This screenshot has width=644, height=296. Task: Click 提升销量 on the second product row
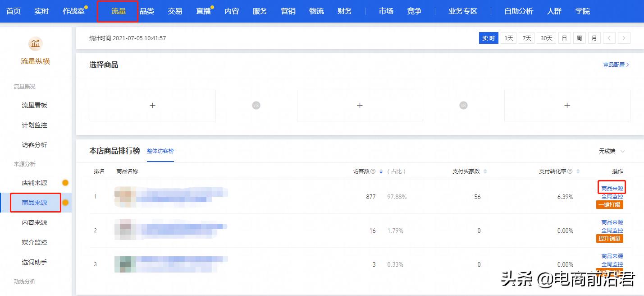click(609, 238)
